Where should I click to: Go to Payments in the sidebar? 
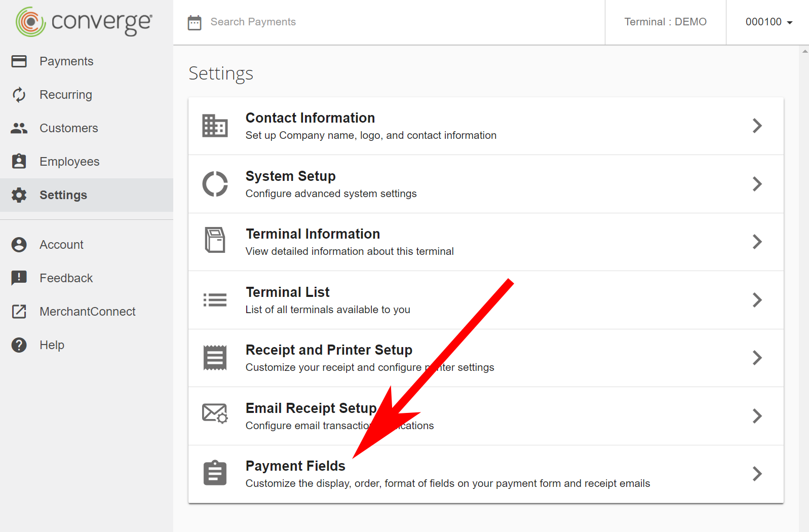click(87, 61)
